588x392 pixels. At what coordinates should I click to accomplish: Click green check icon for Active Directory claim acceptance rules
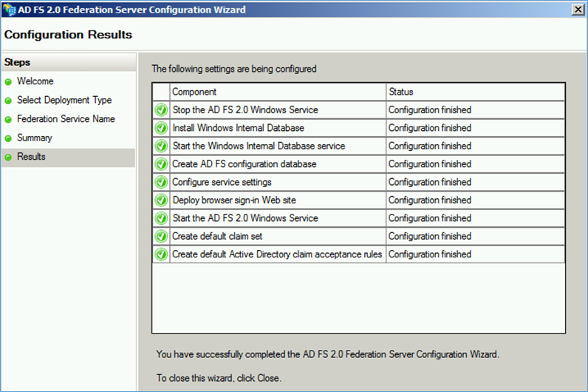[161, 254]
